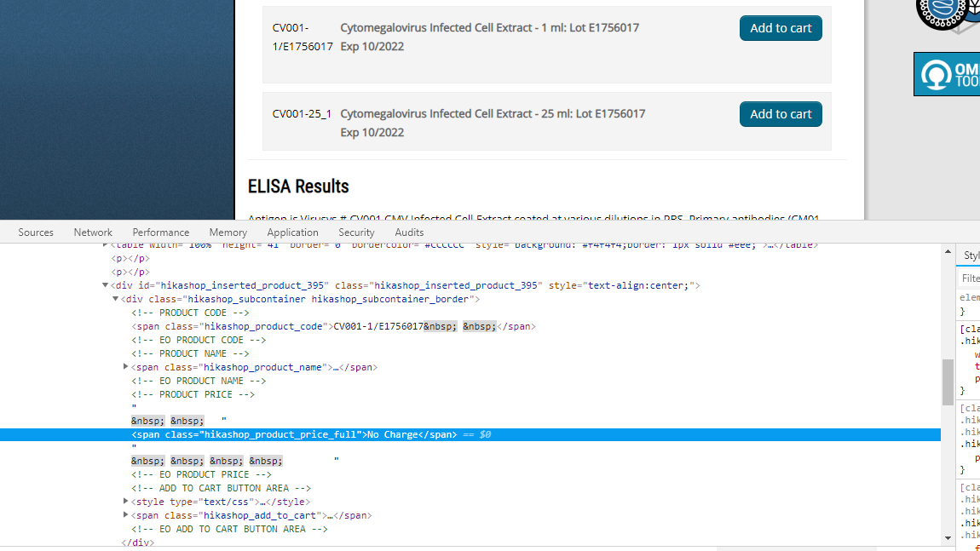Go to the Performance tab
Viewport: 980px width, 551px height.
coord(161,232)
